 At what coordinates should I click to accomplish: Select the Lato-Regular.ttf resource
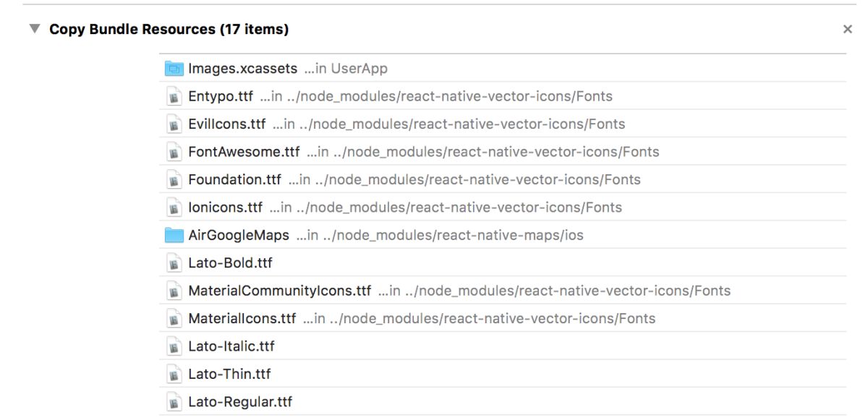[x=239, y=402]
